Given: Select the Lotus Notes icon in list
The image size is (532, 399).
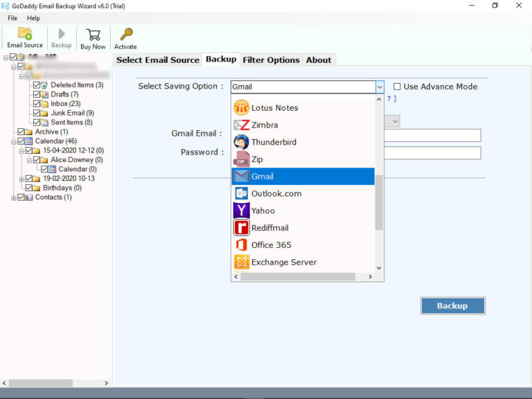Looking at the screenshot, I should (241, 108).
